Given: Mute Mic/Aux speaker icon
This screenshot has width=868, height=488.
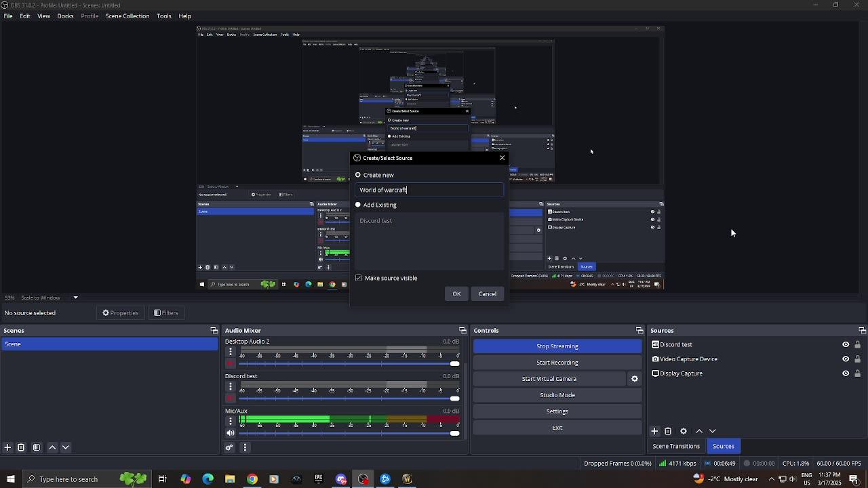Looking at the screenshot, I should coord(231,433).
